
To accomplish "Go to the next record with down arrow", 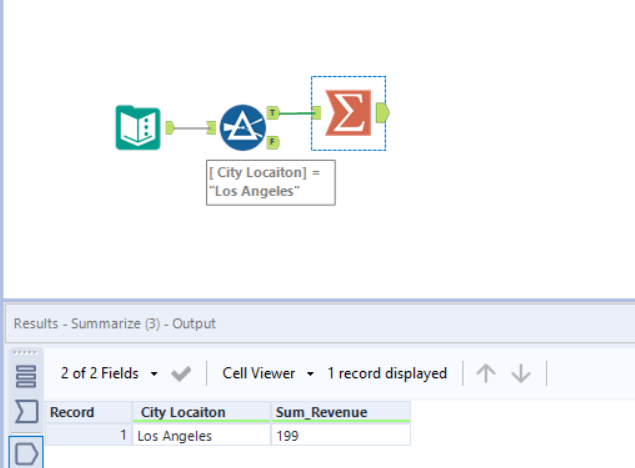I will (x=521, y=373).
